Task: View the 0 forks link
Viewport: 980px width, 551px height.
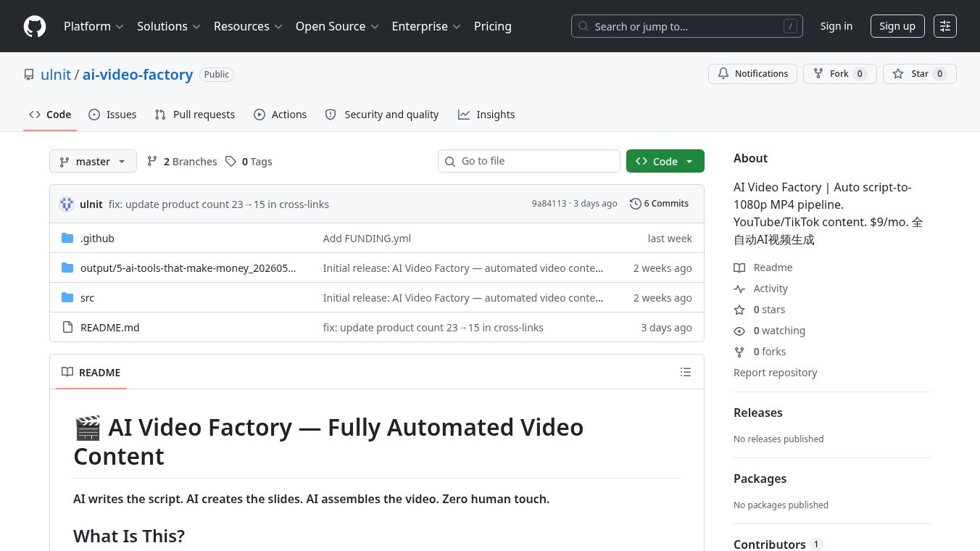Action: (760, 352)
